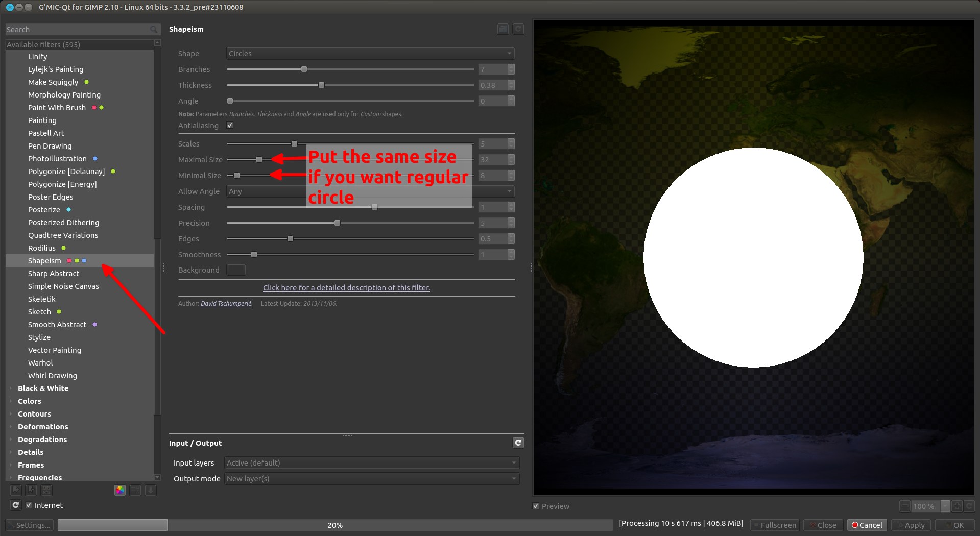This screenshot has height=536, width=980.
Task: Select the Vector Painting filter
Action: pyautogui.click(x=55, y=350)
